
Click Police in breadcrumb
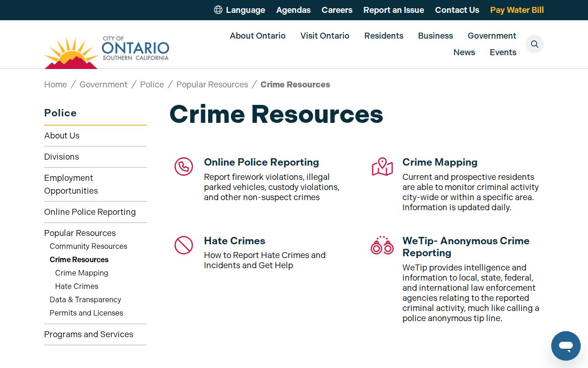coord(152,85)
